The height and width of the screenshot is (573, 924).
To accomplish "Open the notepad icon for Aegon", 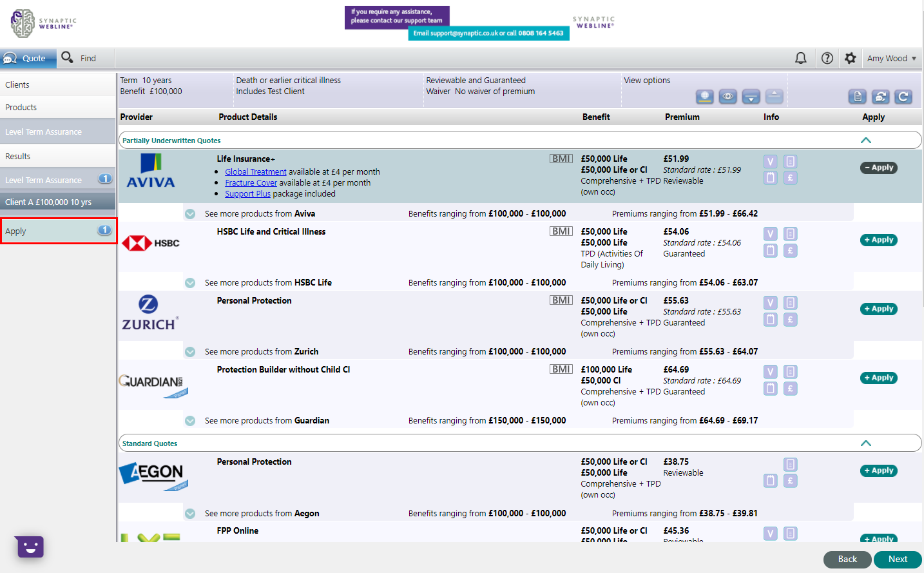I will point(771,481).
